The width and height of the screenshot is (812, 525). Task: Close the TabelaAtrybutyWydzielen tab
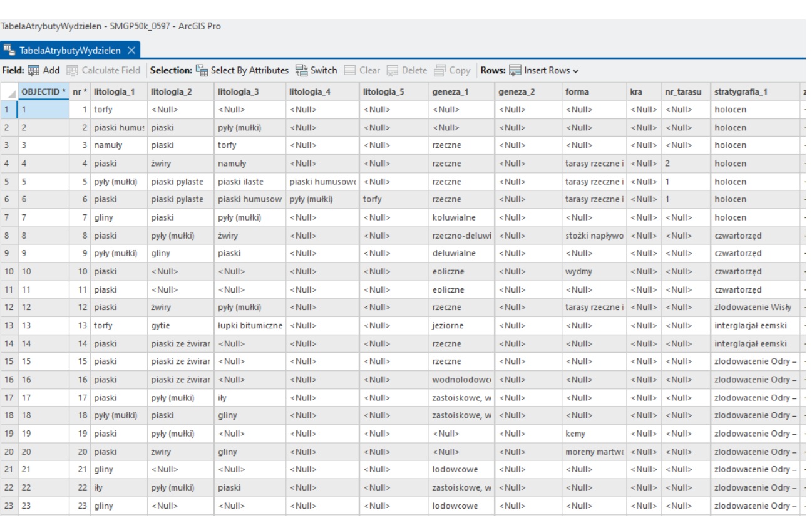[131, 50]
